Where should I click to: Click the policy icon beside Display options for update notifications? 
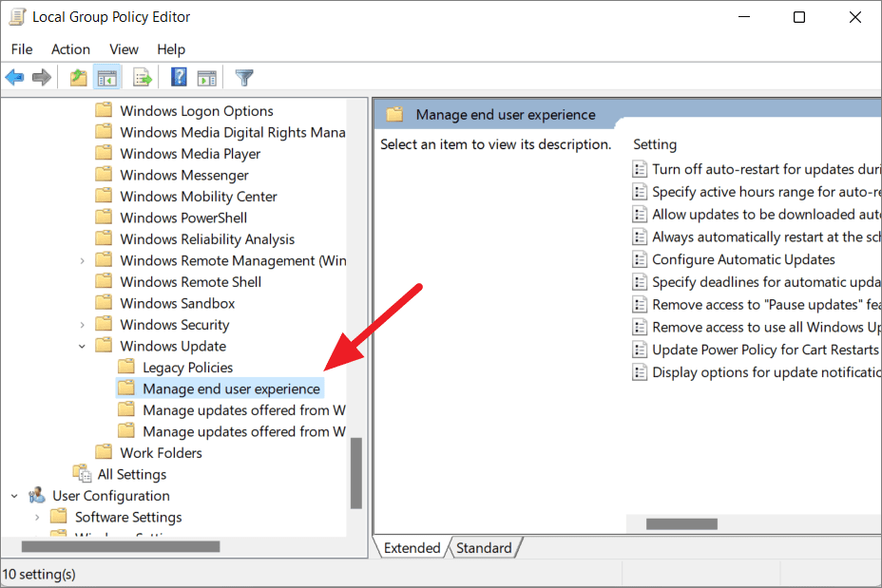pyautogui.click(x=640, y=371)
